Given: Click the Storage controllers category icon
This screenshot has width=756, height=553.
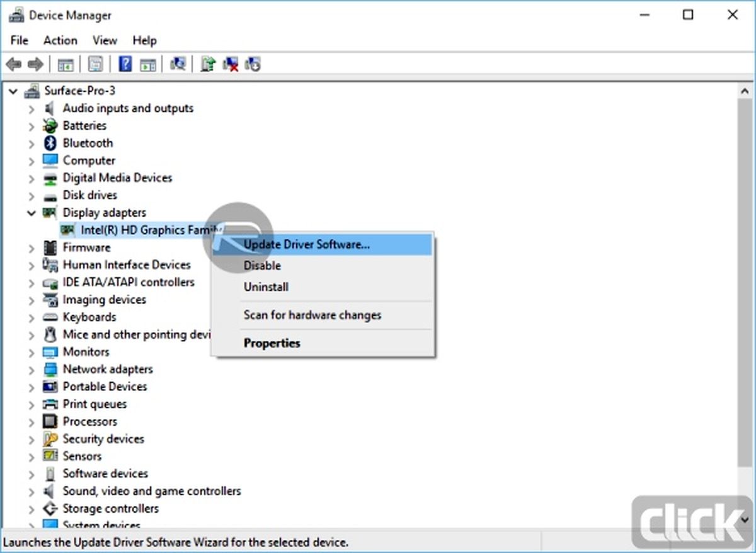Looking at the screenshot, I should click(50, 508).
